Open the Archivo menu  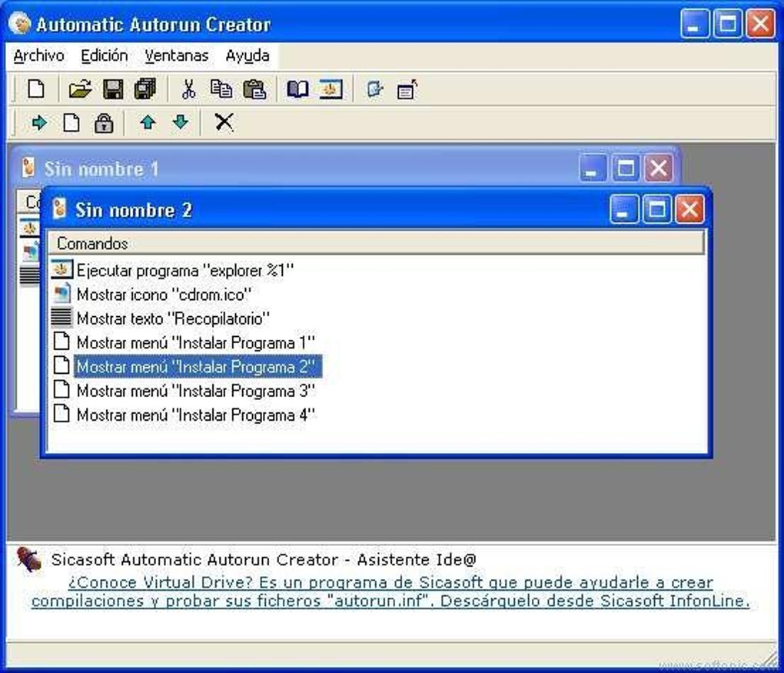(39, 55)
